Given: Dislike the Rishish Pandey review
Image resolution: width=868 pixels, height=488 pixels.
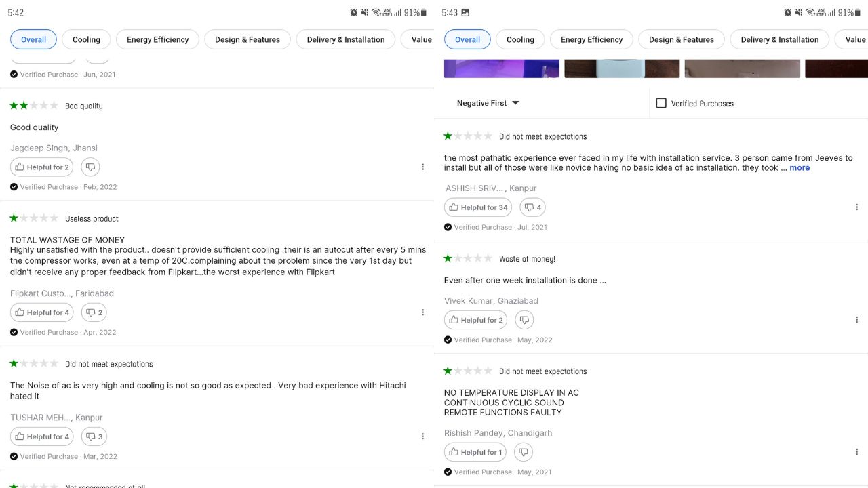Looking at the screenshot, I should (x=523, y=452).
